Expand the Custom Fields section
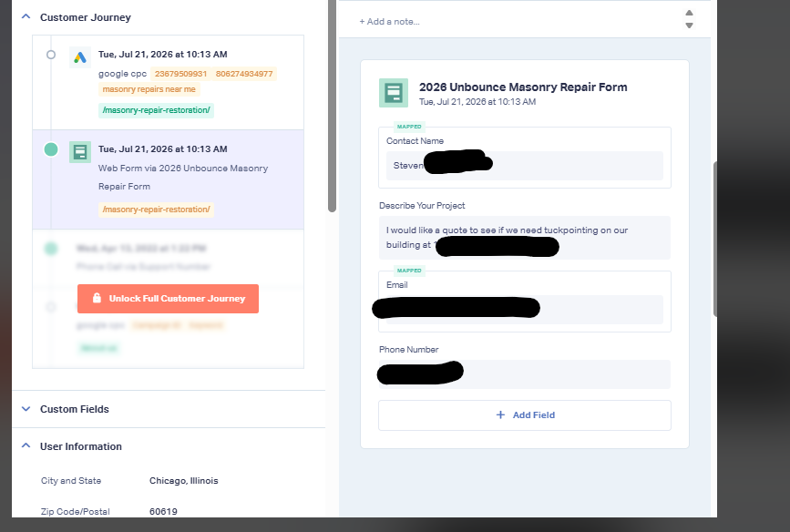The height and width of the screenshot is (532, 790). 26,409
